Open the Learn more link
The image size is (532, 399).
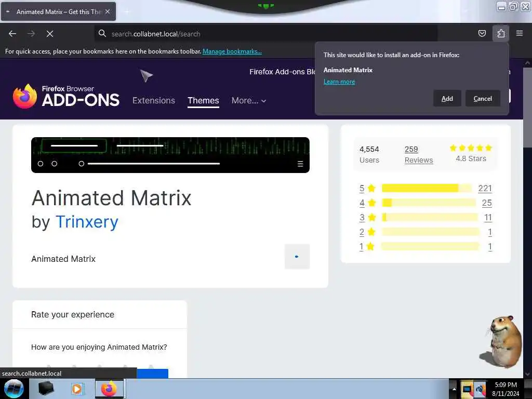click(x=339, y=82)
